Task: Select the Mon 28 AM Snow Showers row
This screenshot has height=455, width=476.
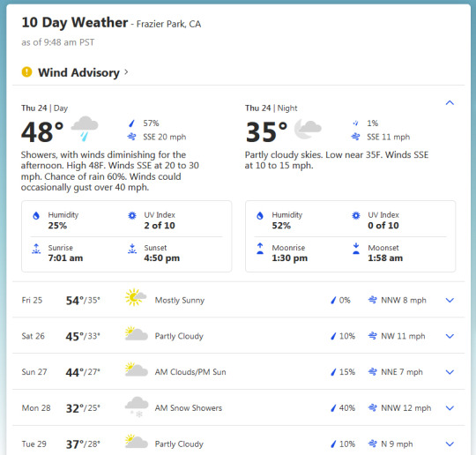Action: pyautogui.click(x=239, y=407)
